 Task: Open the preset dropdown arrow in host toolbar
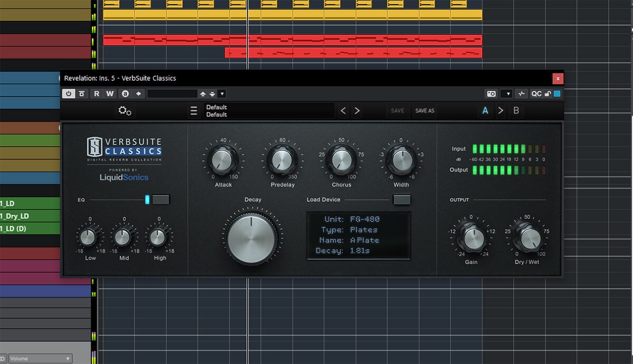tap(222, 94)
